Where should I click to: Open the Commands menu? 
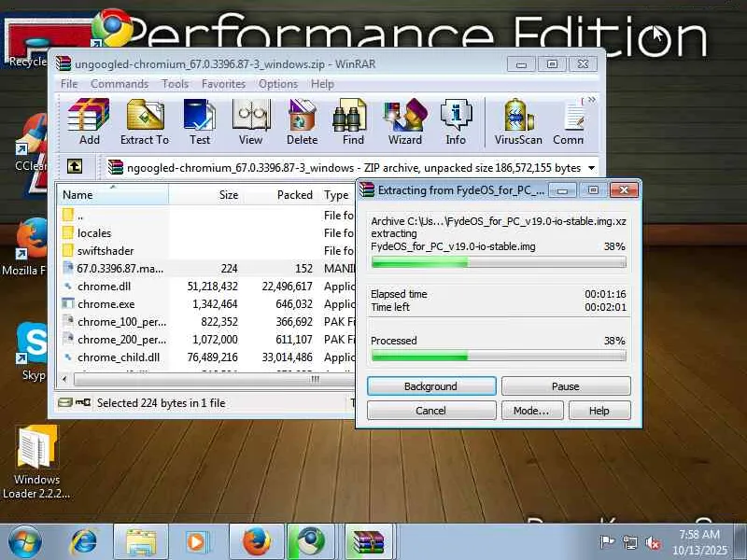(x=120, y=84)
